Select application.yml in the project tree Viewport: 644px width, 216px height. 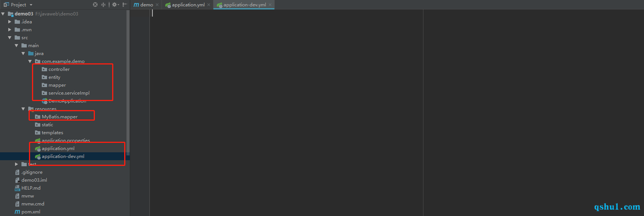[58, 149]
